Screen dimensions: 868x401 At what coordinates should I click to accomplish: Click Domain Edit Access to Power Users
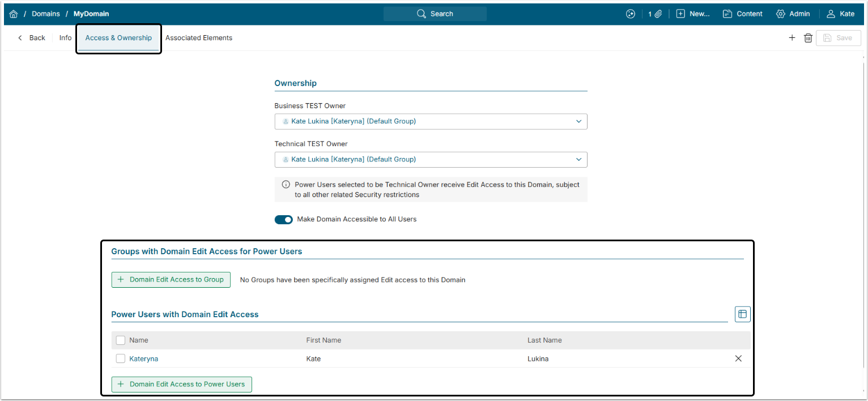point(182,384)
